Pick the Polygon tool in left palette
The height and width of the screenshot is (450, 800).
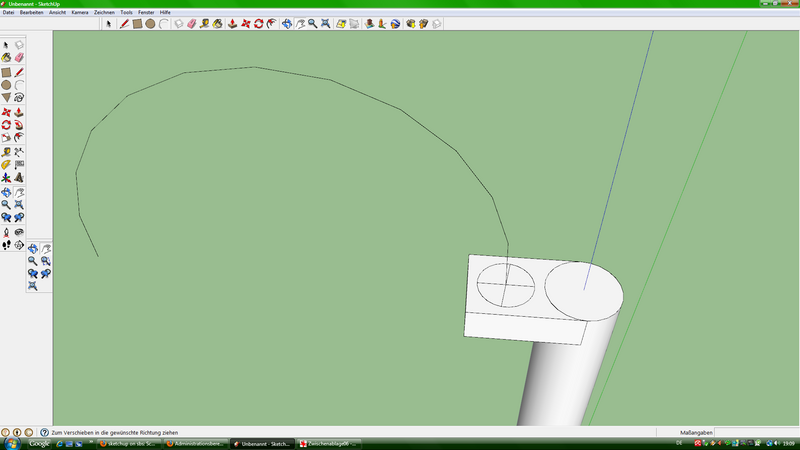tap(6, 98)
